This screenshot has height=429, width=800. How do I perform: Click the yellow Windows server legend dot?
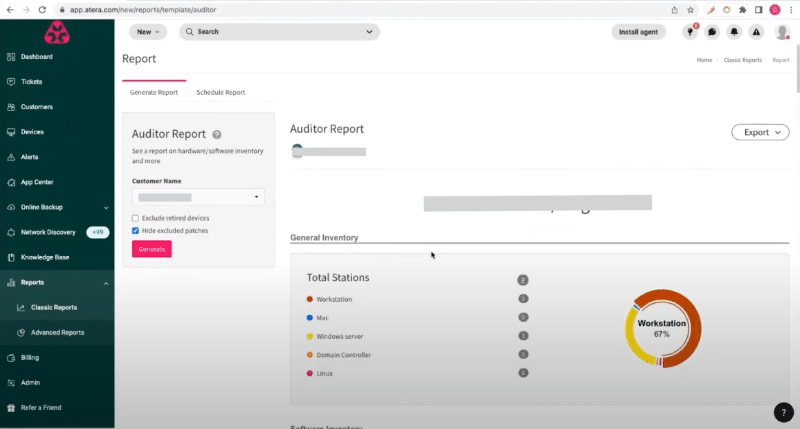[x=310, y=337]
